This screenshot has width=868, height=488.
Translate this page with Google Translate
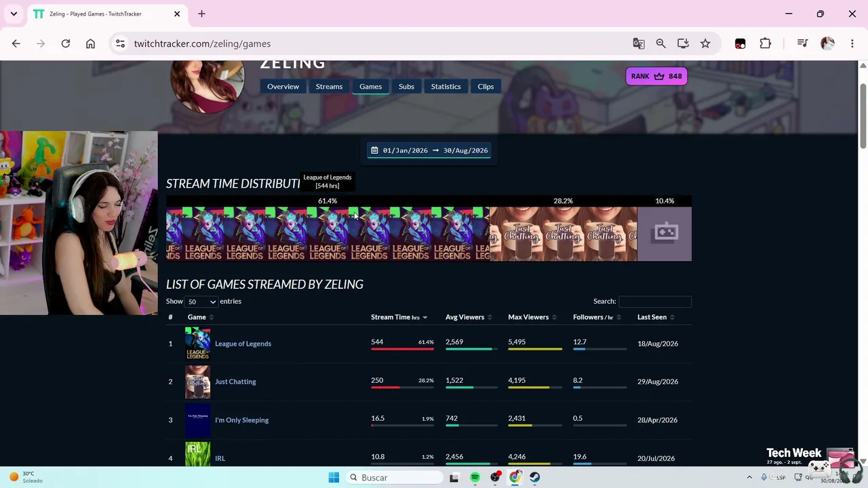click(x=638, y=43)
